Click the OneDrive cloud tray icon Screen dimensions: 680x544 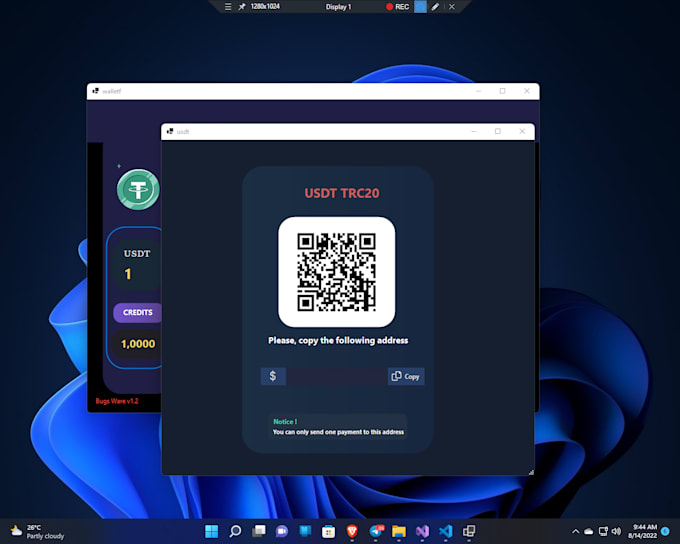pos(588,531)
